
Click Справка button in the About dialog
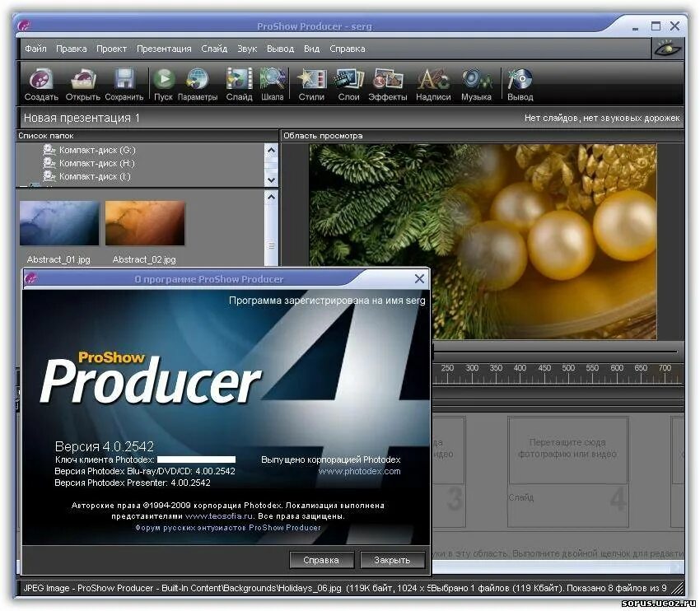(x=321, y=560)
